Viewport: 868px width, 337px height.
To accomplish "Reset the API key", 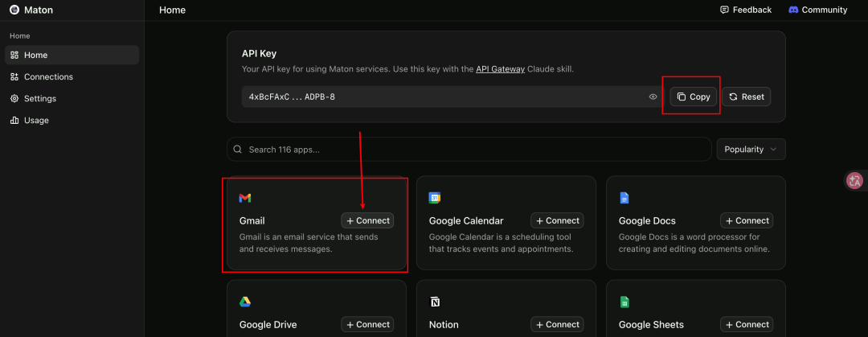I will coord(746,97).
